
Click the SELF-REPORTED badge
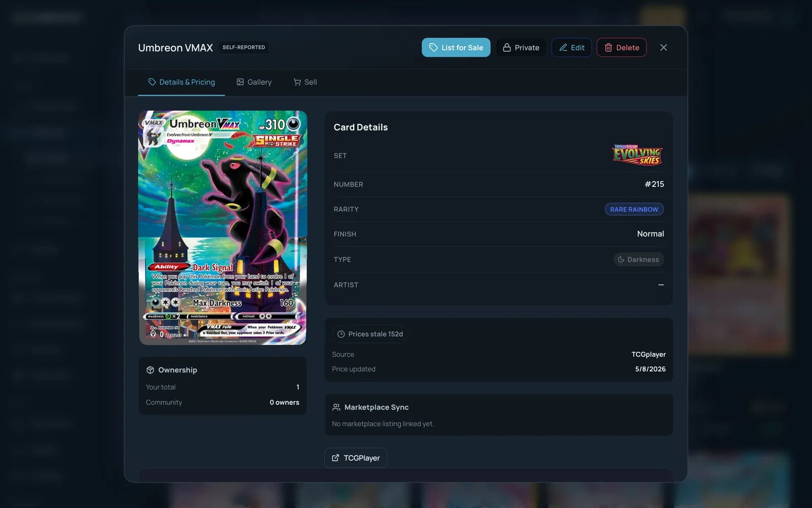pyautogui.click(x=244, y=47)
